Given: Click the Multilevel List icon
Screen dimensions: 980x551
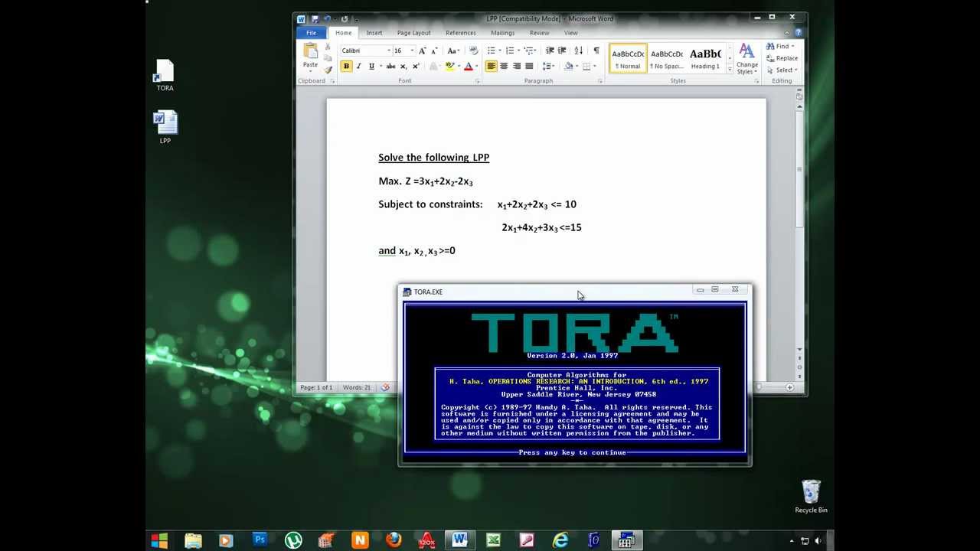Looking at the screenshot, I should tap(529, 51).
